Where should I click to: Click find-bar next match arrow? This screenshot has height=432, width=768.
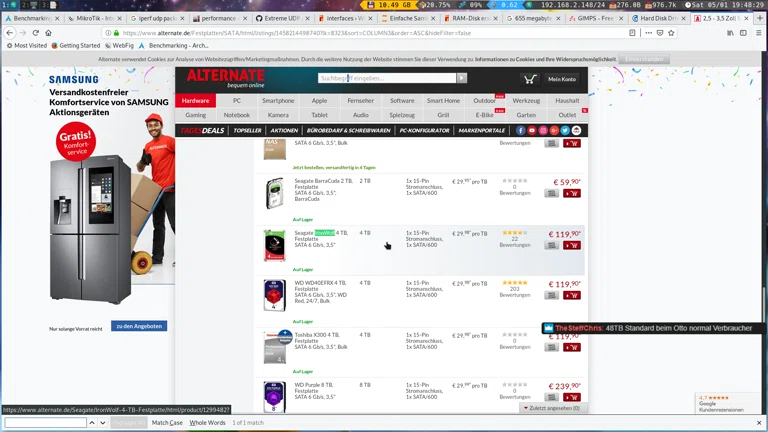tap(102, 423)
